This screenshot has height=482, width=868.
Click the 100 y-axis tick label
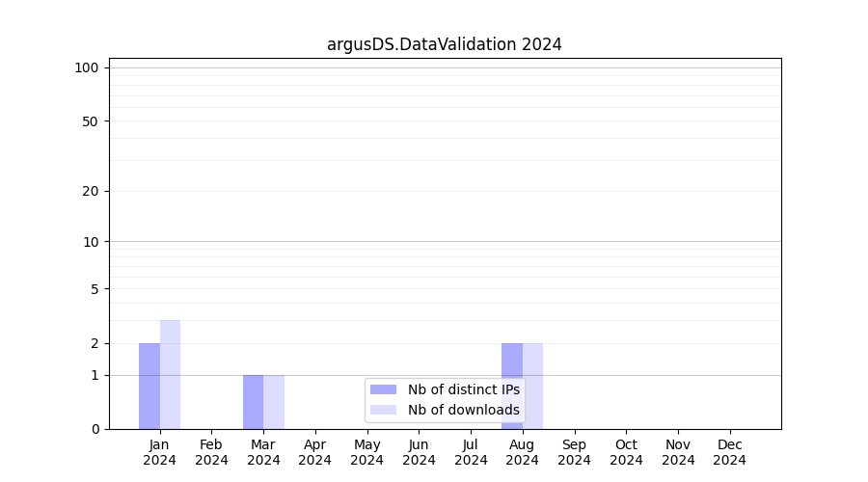[x=87, y=67]
